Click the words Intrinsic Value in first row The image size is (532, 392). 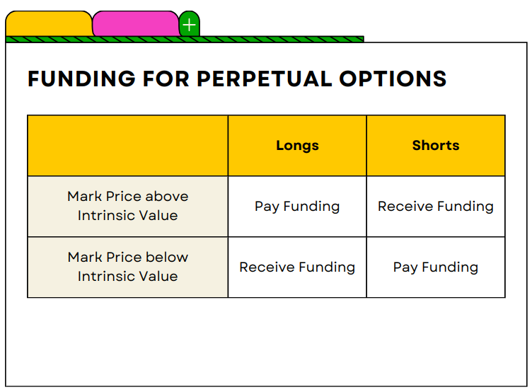pos(127,216)
